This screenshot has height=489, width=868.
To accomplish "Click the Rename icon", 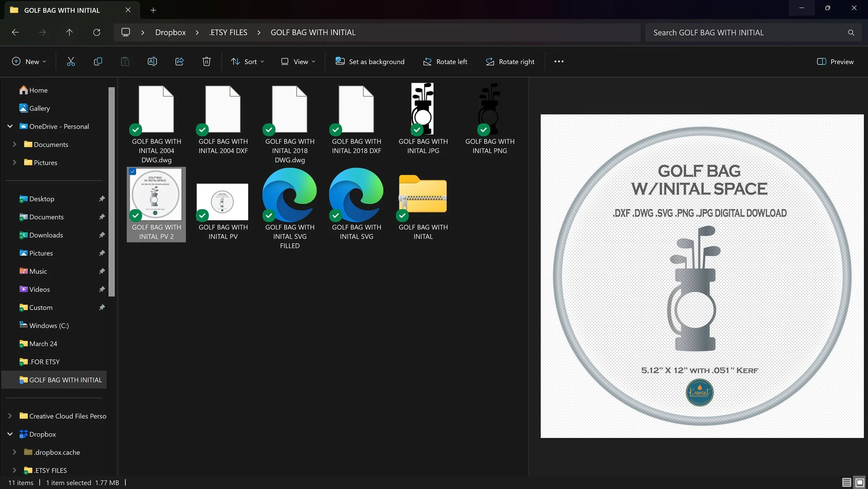I will [152, 62].
